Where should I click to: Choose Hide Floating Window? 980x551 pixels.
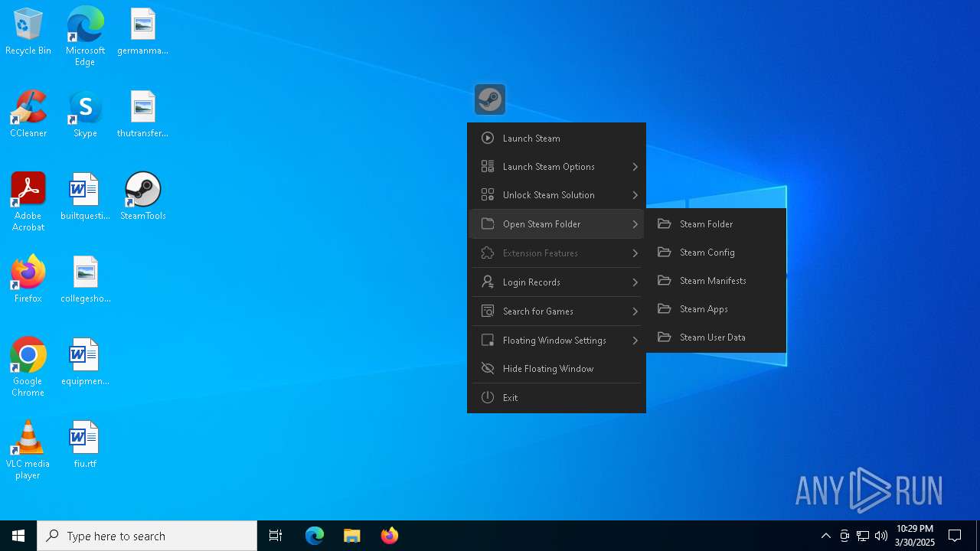[557, 369]
